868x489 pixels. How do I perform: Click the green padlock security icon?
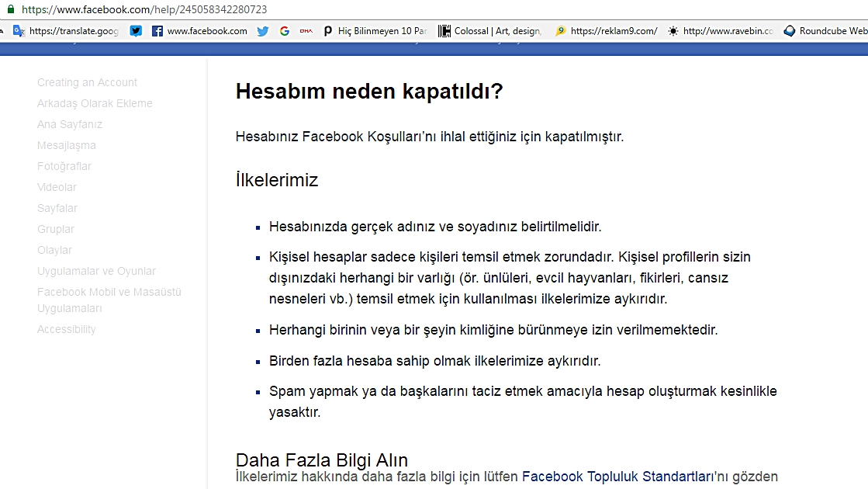[x=11, y=9]
